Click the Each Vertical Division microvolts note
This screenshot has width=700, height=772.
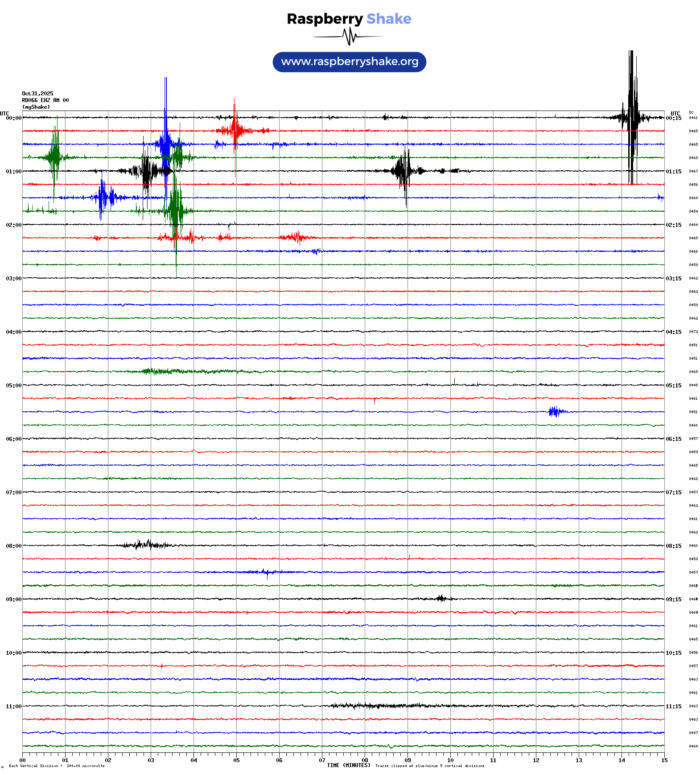point(57,766)
